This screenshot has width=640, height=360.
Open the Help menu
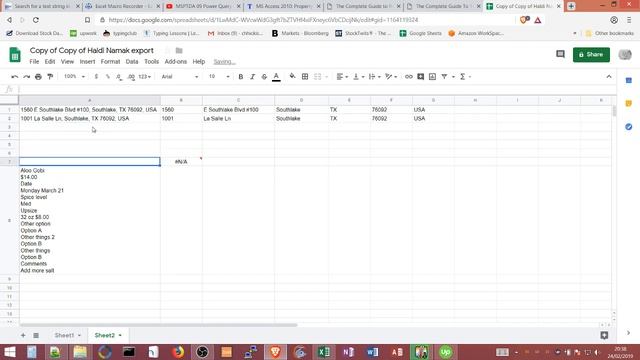(x=199, y=62)
